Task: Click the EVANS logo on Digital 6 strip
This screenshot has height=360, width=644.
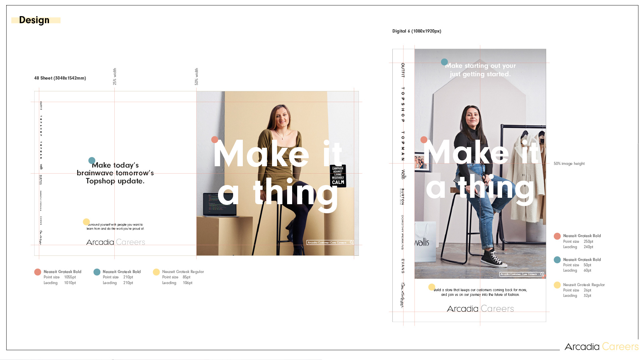Action: [x=403, y=266]
